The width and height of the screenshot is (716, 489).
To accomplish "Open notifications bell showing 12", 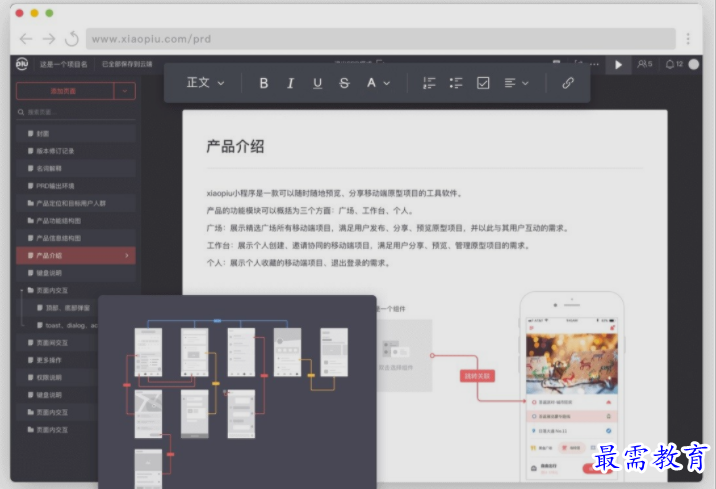I will (674, 64).
